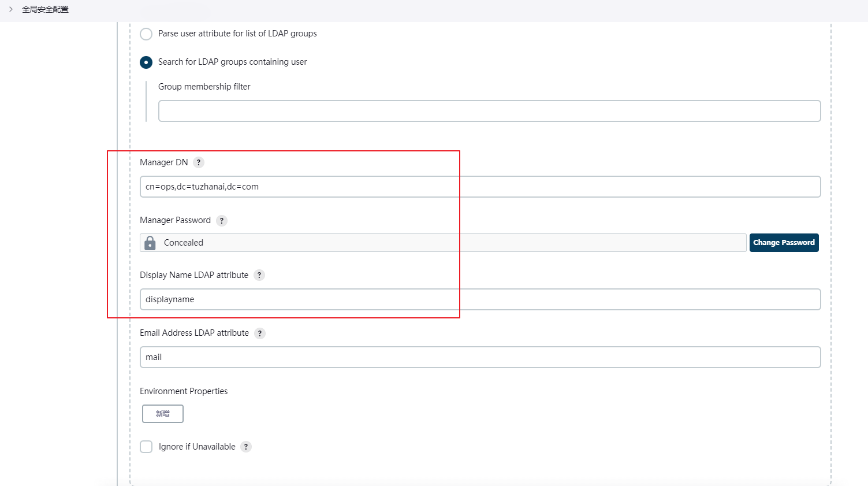This screenshot has height=486, width=868.
Task: Expand breadcrumb chevron before 全局安全配置
Action: 11,9
